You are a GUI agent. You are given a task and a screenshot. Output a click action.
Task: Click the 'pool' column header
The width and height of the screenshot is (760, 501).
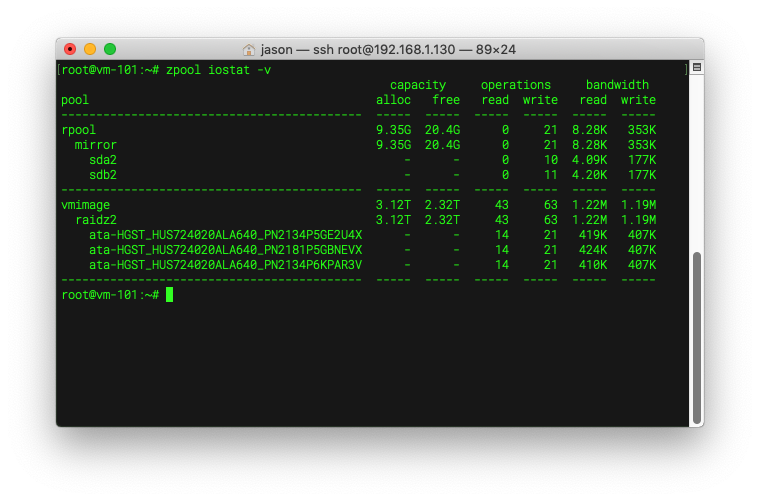pos(75,100)
